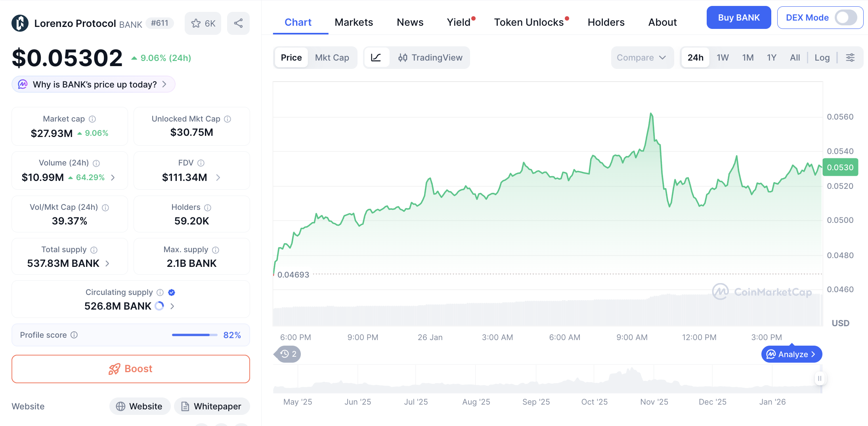Open the Token Unlocks tab

pos(529,23)
